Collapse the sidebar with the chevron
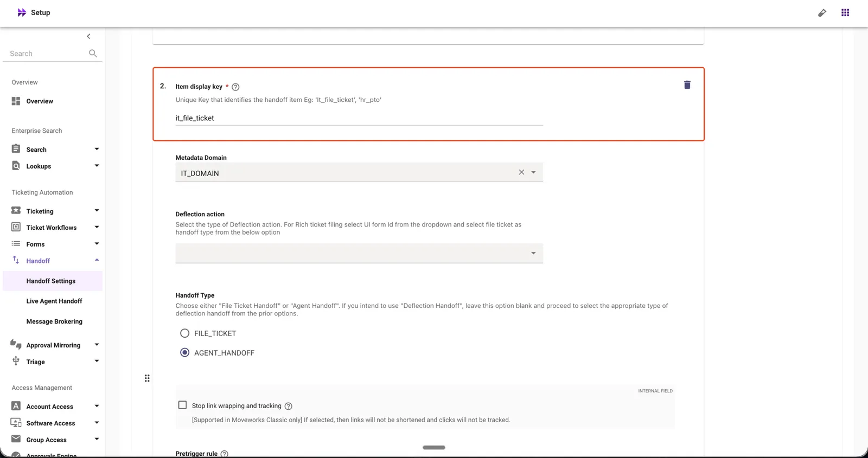 (x=88, y=36)
